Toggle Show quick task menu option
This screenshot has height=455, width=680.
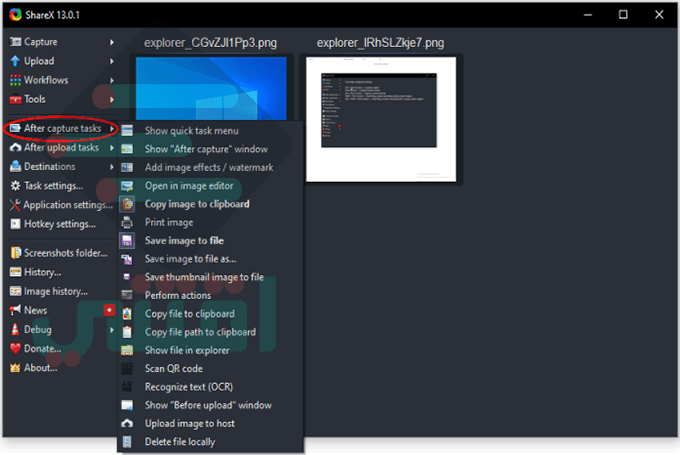[x=210, y=131]
